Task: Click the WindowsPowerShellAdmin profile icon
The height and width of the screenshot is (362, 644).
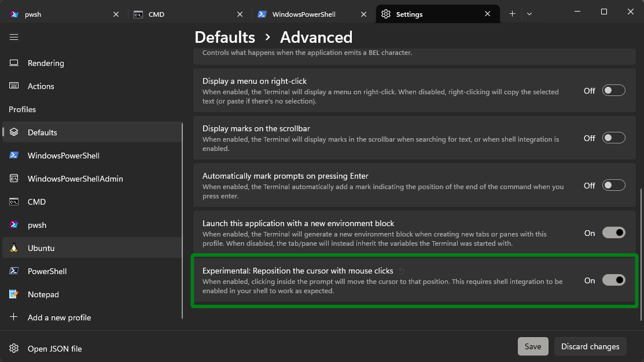Action: 14,179
